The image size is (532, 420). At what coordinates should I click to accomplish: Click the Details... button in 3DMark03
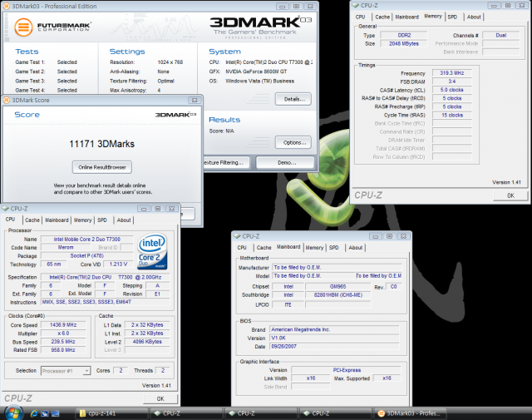(x=293, y=99)
